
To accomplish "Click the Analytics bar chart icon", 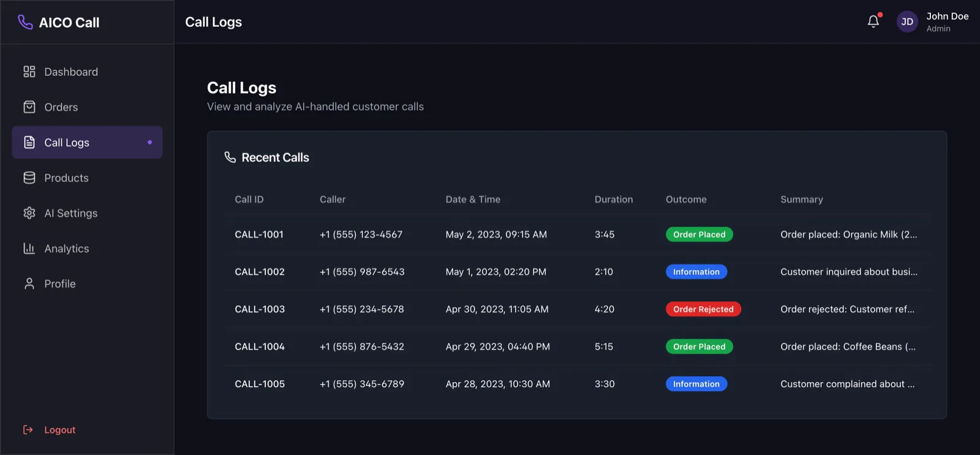I will tap(29, 249).
